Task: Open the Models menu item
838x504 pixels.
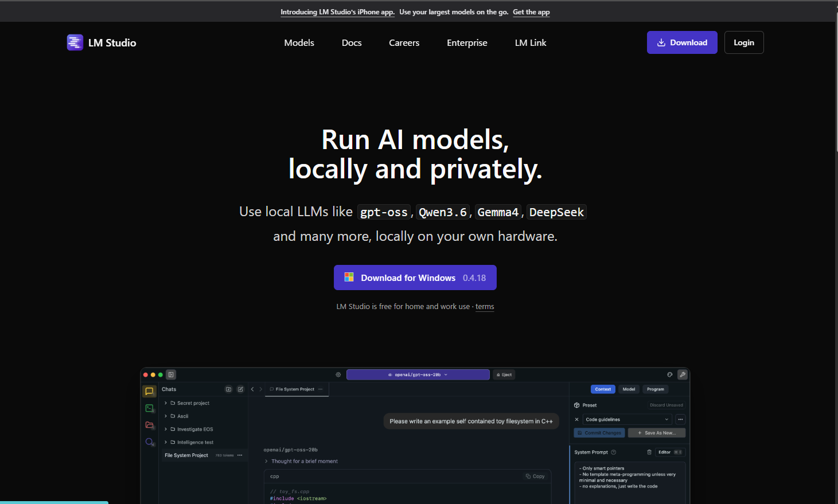Action: [299, 42]
